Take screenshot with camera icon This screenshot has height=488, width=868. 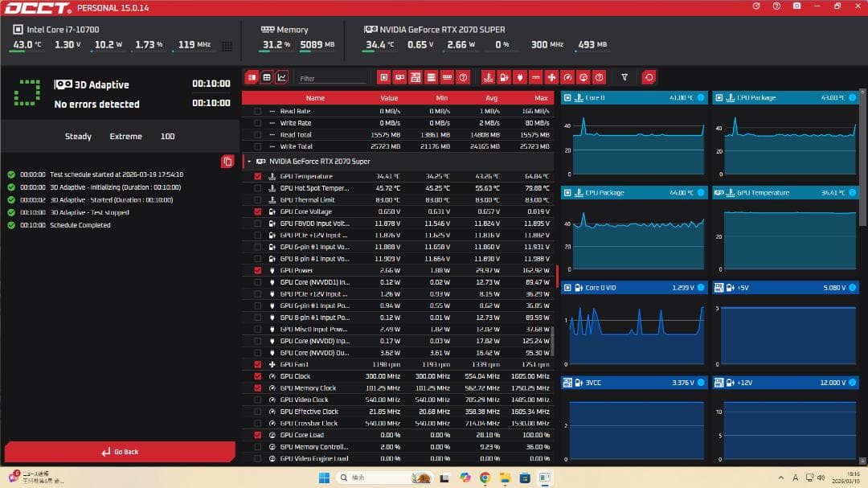(x=796, y=6)
